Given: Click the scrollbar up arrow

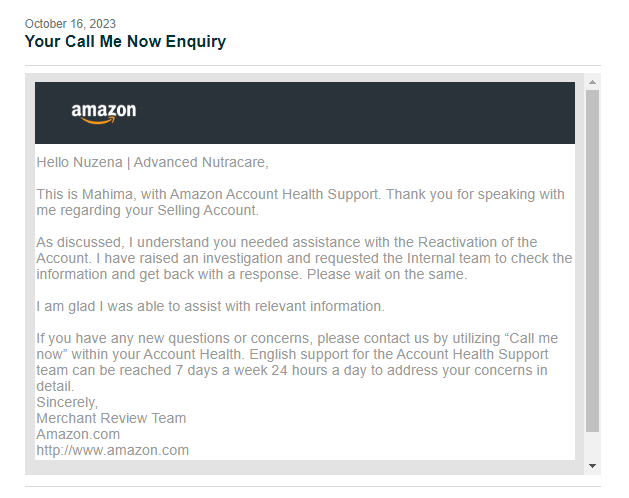Looking at the screenshot, I should [592, 82].
